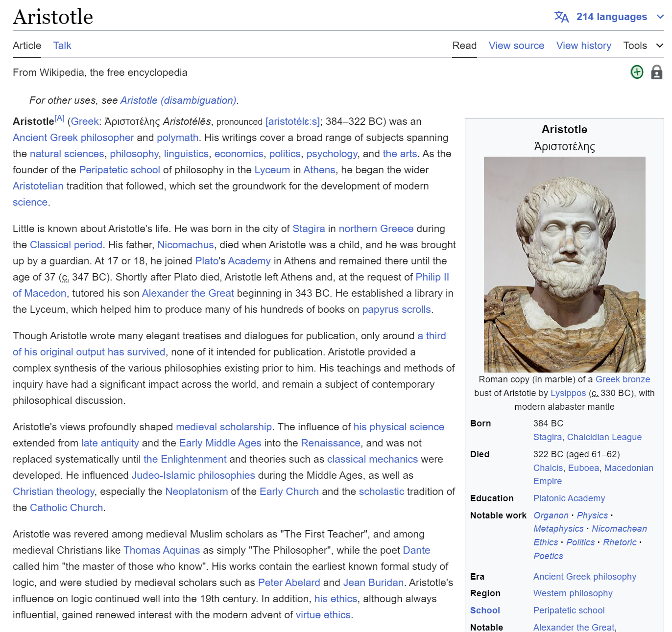
Task: Open the Aristotle bust image thumbnail
Action: [564, 264]
